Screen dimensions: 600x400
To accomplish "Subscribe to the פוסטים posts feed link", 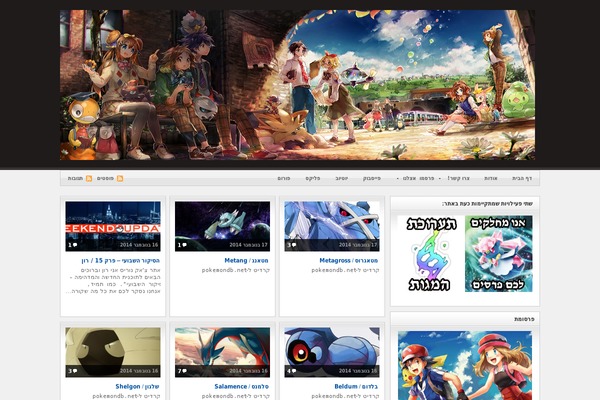I will [105, 178].
